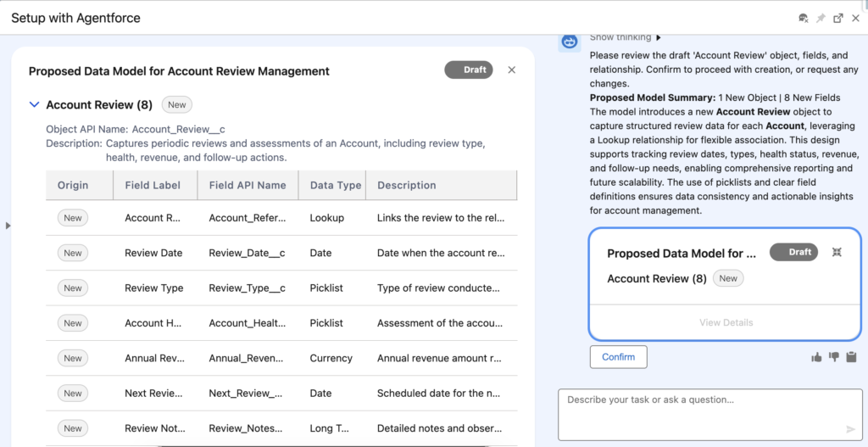Viewport: 868px width, 447px height.
Task: Click 'Detailed notes and obser...' description
Action: 440,428
